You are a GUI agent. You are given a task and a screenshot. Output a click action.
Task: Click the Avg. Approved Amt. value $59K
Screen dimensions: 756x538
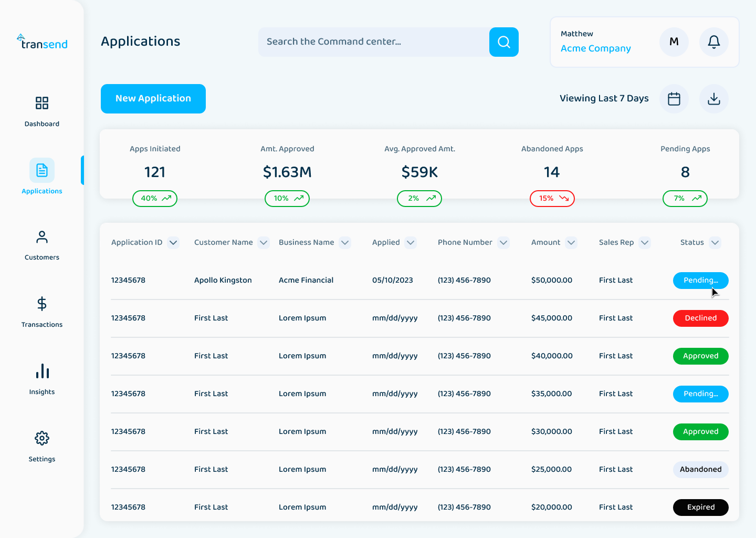[419, 172]
